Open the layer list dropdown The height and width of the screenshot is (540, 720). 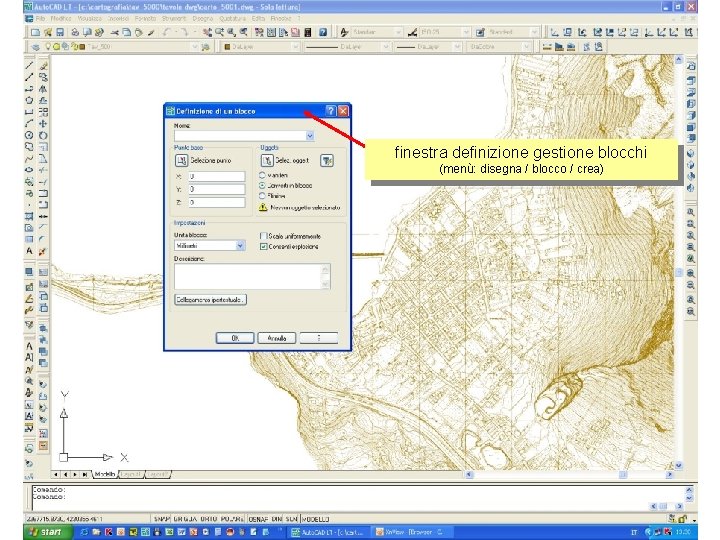pos(194,47)
